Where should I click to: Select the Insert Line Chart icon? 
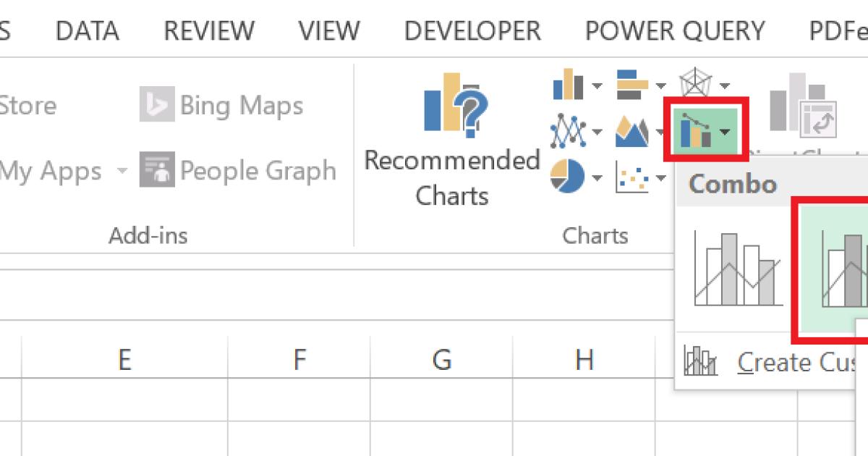click(x=568, y=132)
